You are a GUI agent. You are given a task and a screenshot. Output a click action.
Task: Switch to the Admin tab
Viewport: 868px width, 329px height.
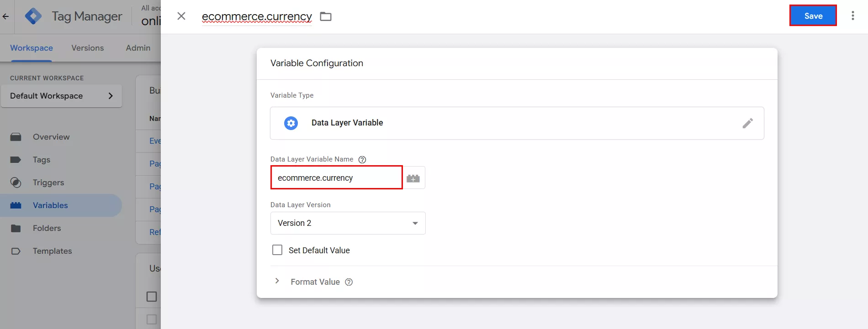(x=138, y=48)
